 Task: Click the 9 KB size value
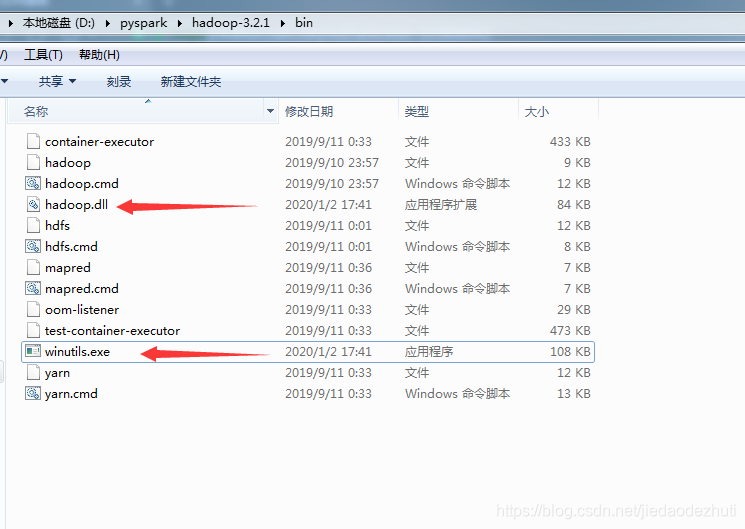[x=577, y=163]
